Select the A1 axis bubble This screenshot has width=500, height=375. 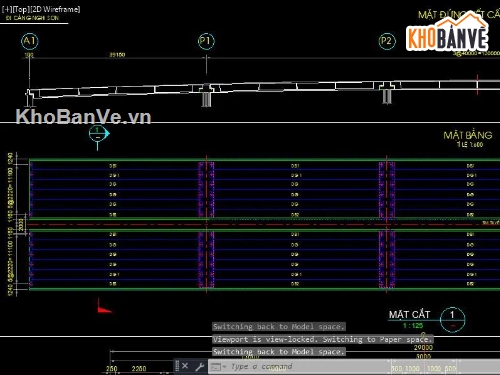pos(30,41)
